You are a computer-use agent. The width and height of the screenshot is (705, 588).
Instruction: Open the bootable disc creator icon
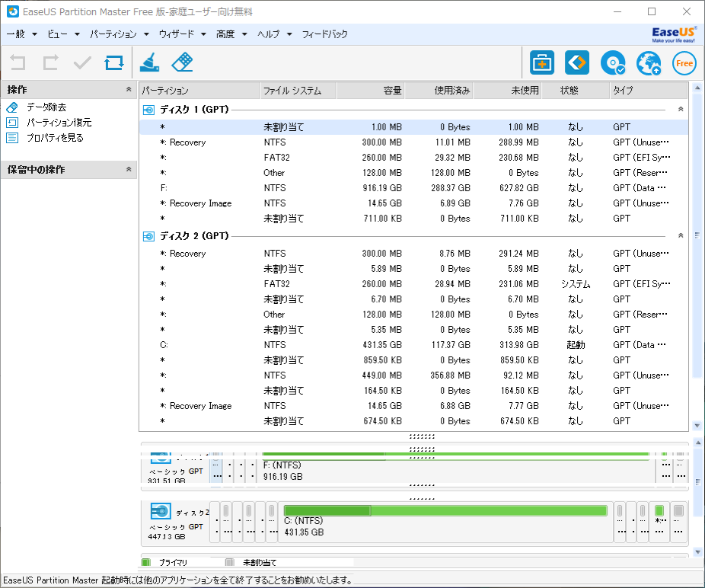613,62
